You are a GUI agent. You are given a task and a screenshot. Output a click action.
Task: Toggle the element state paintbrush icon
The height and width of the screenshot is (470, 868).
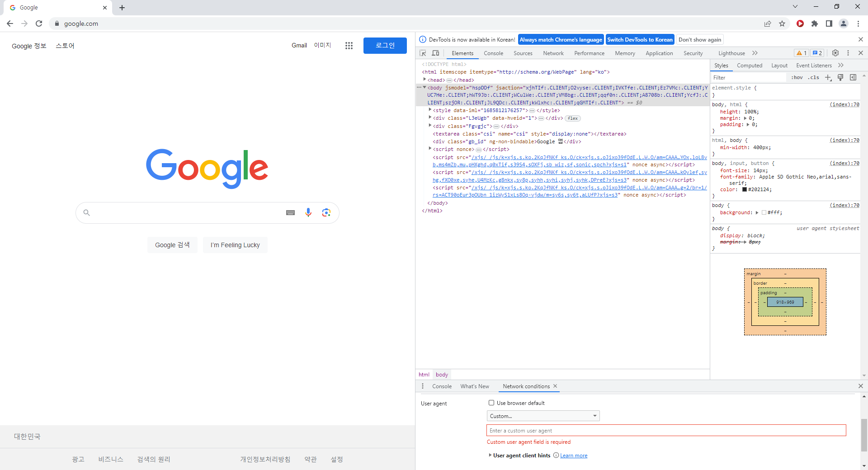(x=840, y=77)
